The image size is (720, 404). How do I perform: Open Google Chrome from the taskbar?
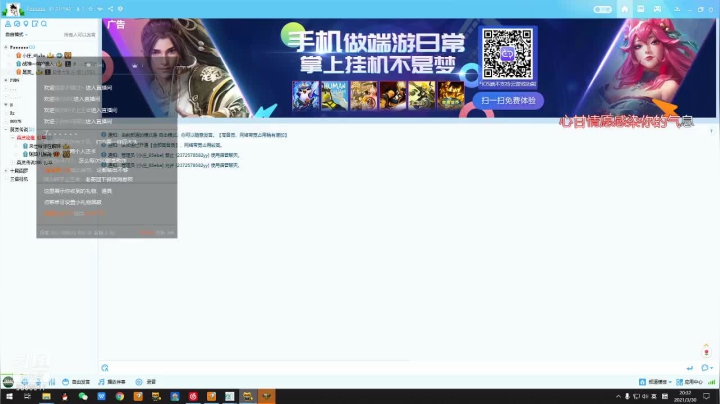click(120, 396)
